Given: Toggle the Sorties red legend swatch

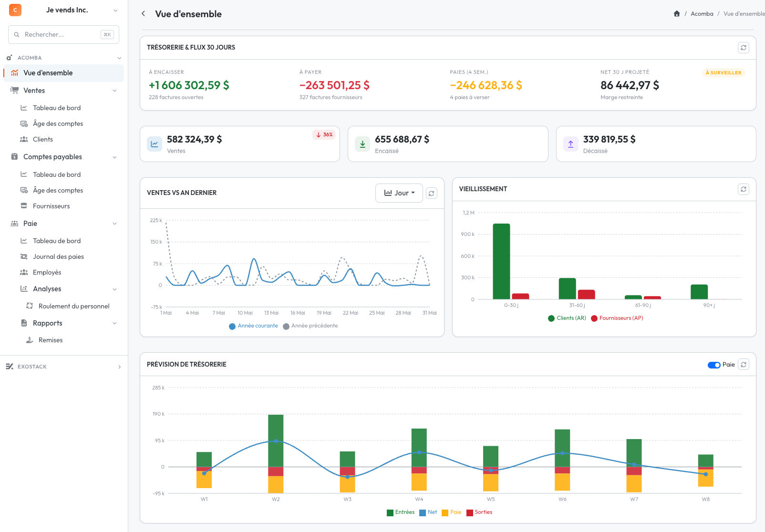Looking at the screenshot, I should tap(470, 512).
